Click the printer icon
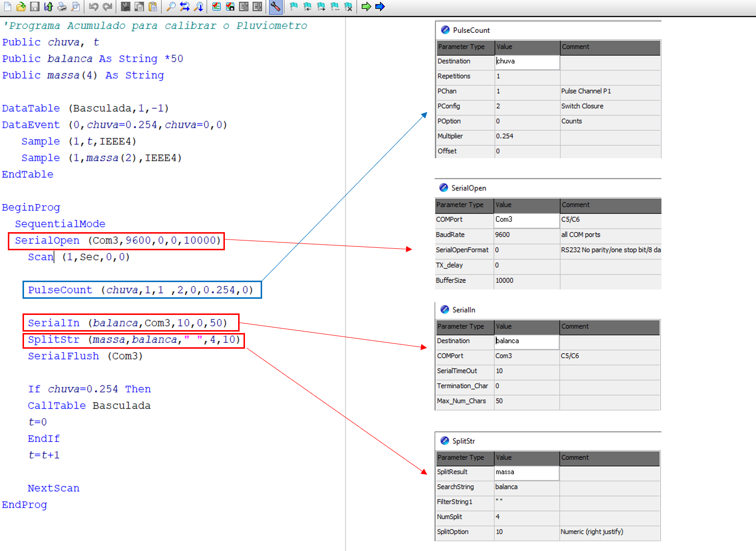The height and width of the screenshot is (551, 756). coord(62,6)
